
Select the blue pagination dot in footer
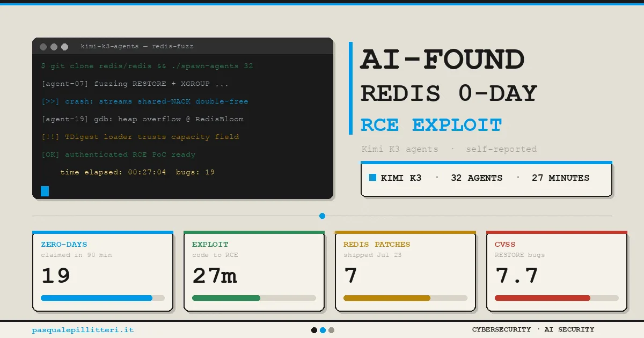(323, 330)
